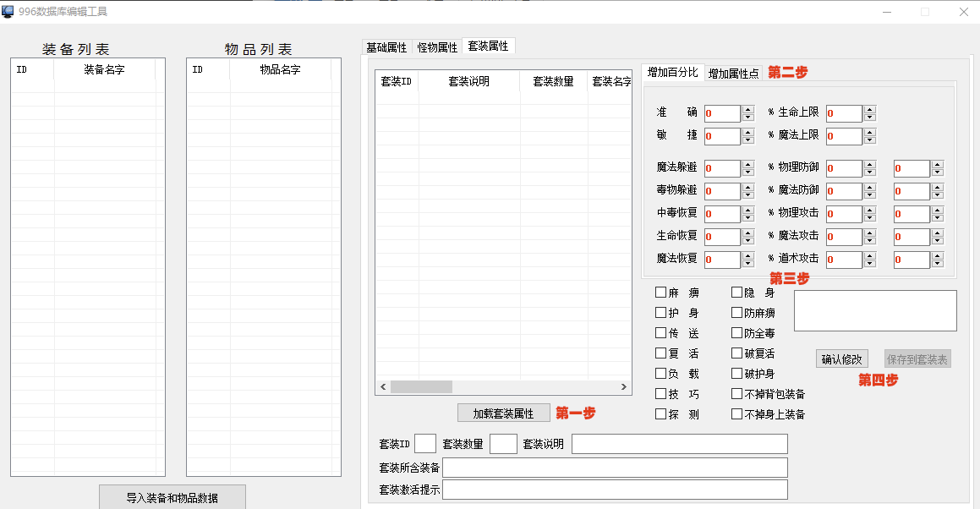Click 导入装备和物品数据 button
980x509 pixels.
pos(172,498)
